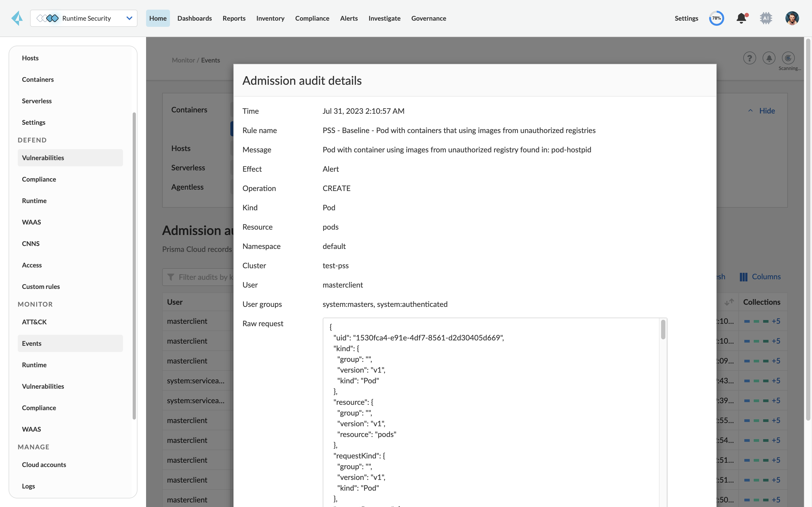Click a +5 collections link in the table
812x507 pixels.
click(777, 321)
